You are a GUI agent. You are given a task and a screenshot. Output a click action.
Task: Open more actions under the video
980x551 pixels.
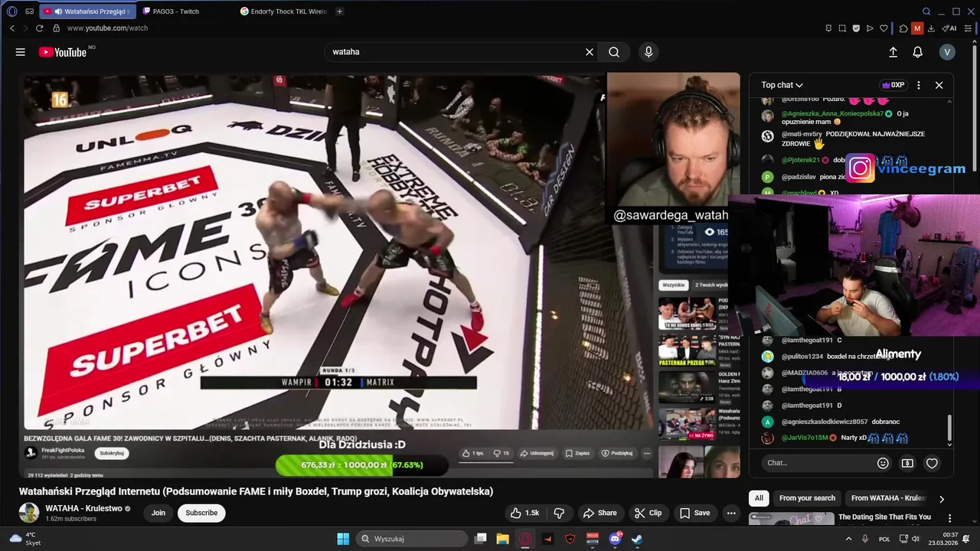(731, 513)
